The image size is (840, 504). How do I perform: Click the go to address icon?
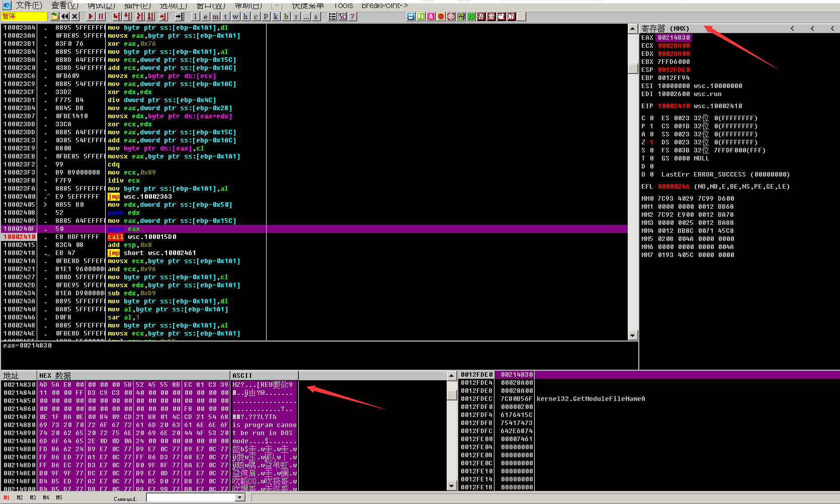(180, 17)
